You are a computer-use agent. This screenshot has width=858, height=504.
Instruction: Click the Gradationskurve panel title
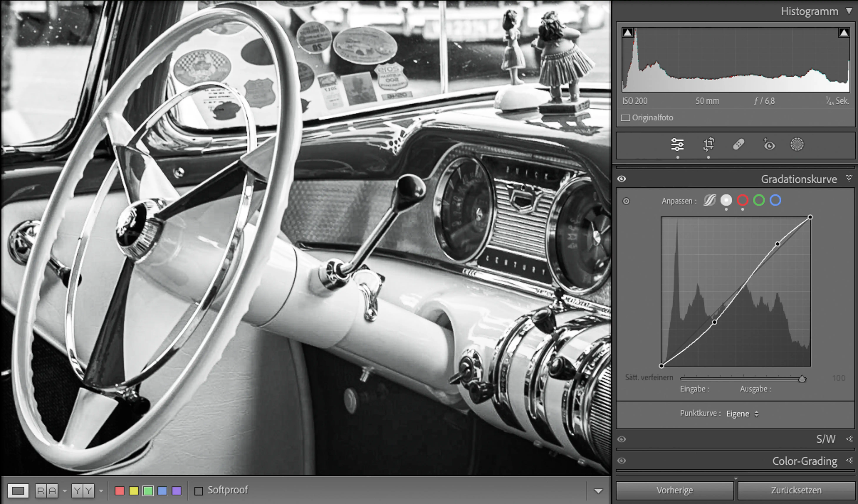point(799,179)
